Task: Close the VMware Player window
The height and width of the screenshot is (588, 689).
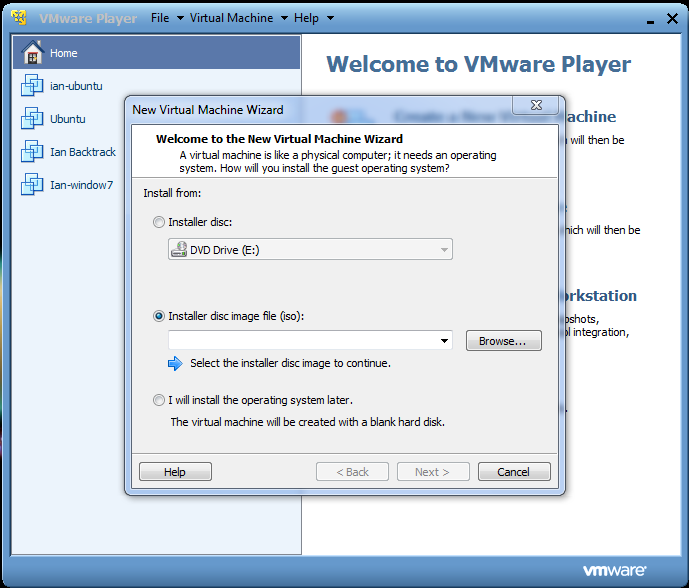Action: pos(672,18)
